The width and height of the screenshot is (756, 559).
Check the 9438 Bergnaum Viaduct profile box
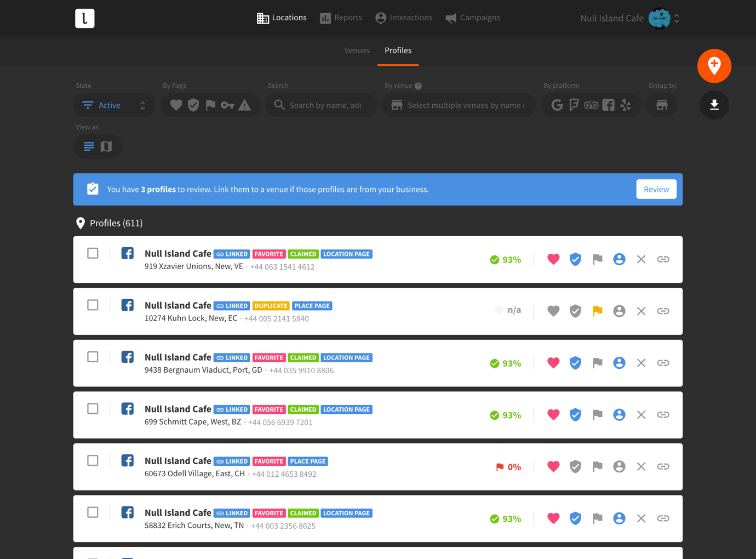pos(93,357)
